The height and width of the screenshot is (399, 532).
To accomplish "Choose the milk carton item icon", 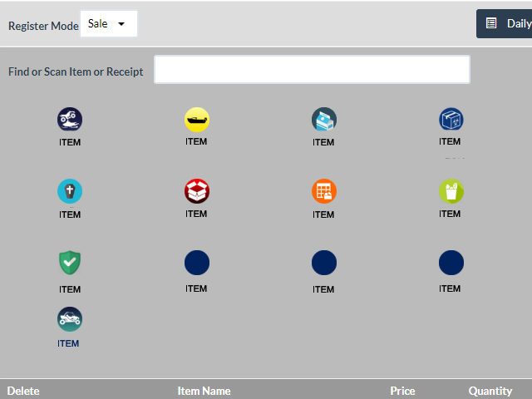I will point(324,120).
